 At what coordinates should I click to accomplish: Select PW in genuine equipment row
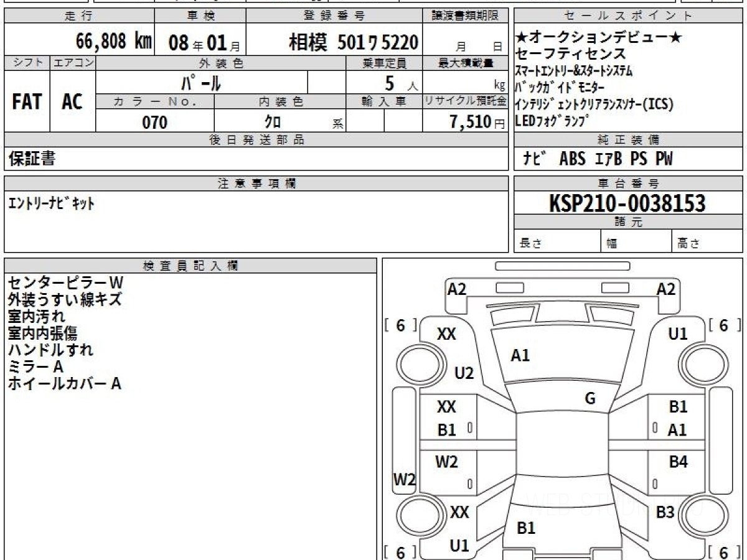tap(664, 159)
